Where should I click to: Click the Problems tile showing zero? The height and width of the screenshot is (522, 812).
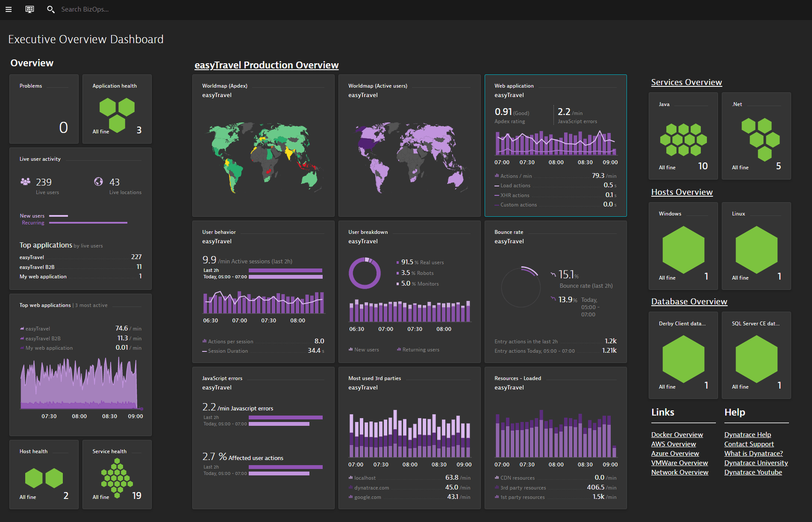point(44,109)
